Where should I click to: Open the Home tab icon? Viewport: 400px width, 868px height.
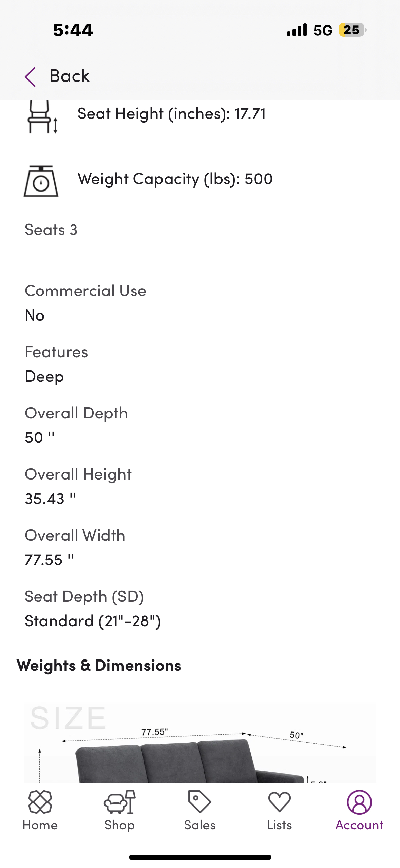pyautogui.click(x=40, y=802)
